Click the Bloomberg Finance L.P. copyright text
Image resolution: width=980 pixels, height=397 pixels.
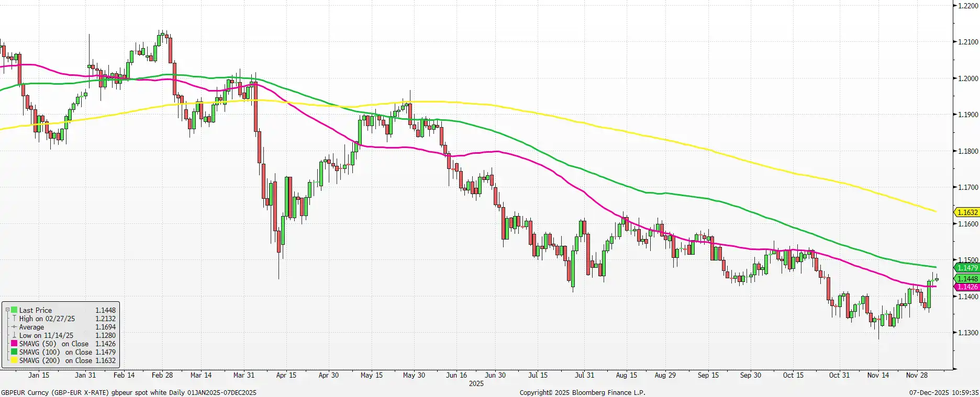pos(583,392)
